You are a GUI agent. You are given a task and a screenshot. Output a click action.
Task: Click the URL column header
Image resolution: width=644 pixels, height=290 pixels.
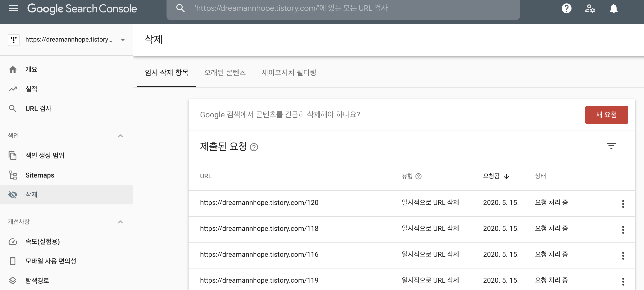pyautogui.click(x=205, y=176)
